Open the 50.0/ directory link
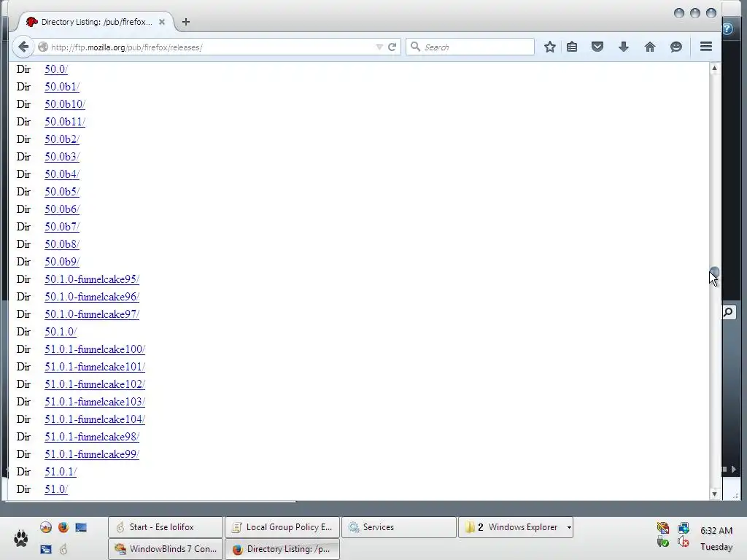The image size is (747, 560). 56,69
